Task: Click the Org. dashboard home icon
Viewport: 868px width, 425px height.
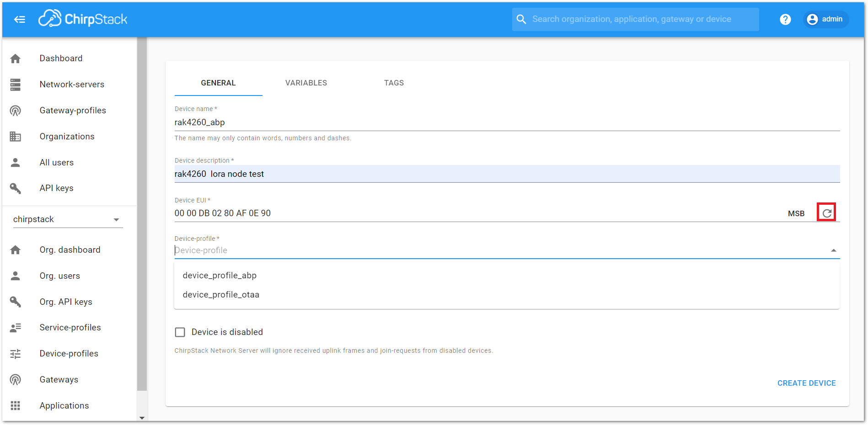Action: tap(16, 250)
